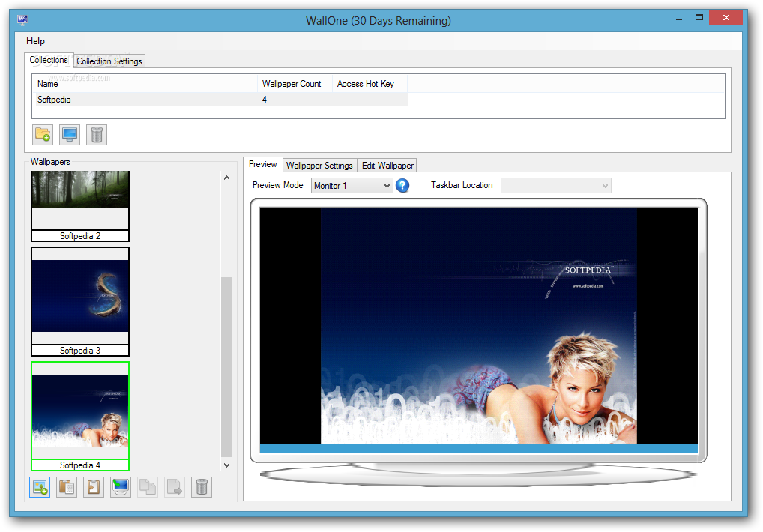The width and height of the screenshot is (763, 532).
Task: Switch to the Collections tab
Action: (49, 60)
